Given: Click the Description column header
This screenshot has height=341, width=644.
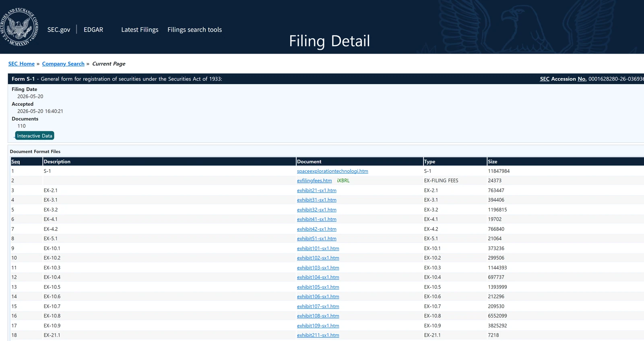Looking at the screenshot, I should pyautogui.click(x=57, y=161).
